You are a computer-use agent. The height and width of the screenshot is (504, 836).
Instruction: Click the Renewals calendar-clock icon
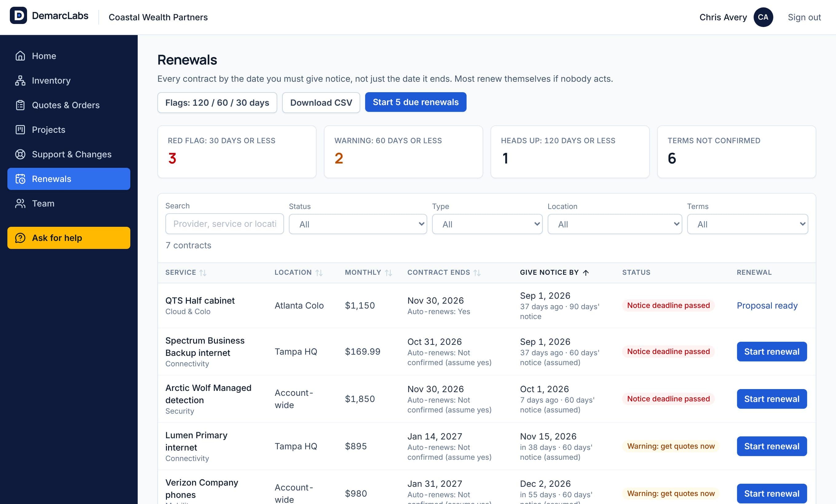tap(20, 179)
